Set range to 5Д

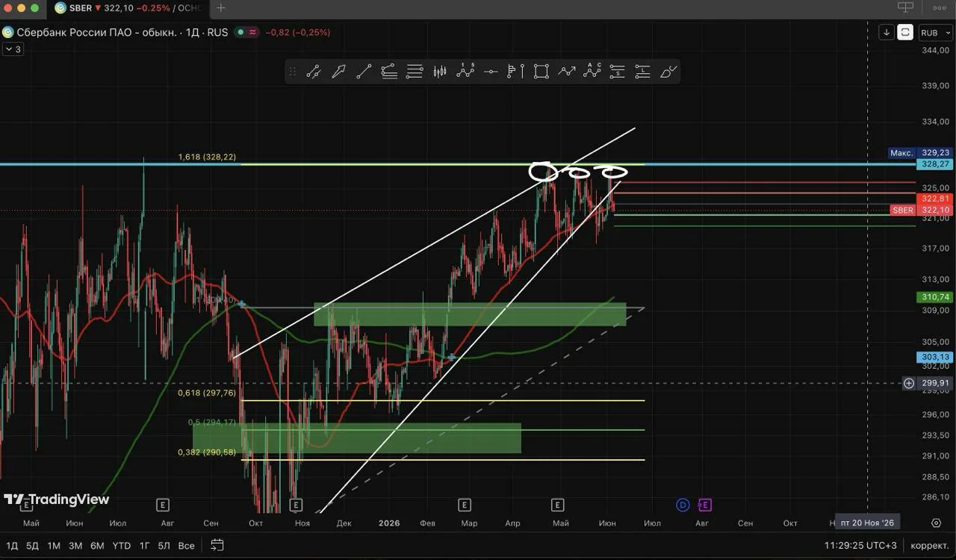pos(32,546)
